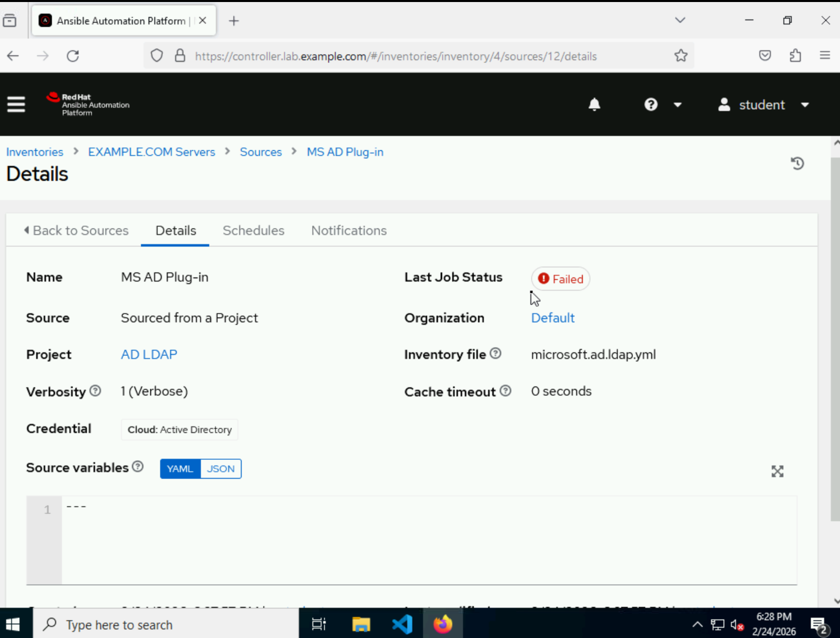
Task: Click the browser back arrow
Action: 13,56
